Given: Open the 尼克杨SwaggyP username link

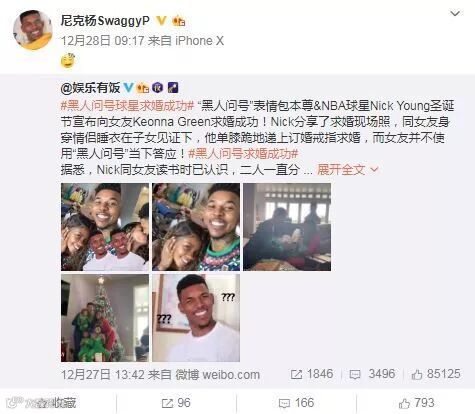Looking at the screenshot, I should tap(105, 21).
